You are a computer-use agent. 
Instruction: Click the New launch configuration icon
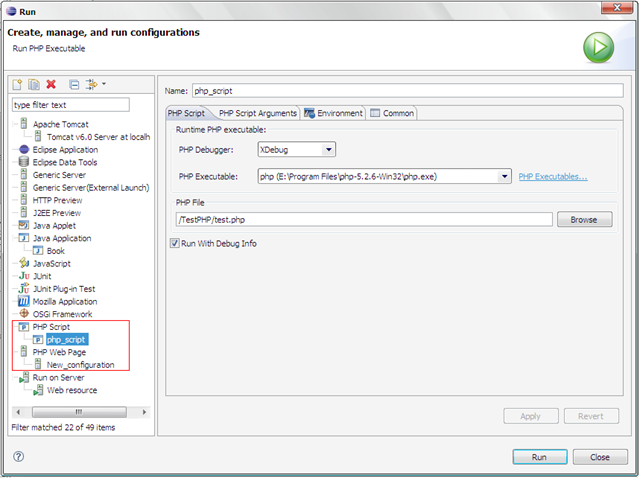coord(17,84)
